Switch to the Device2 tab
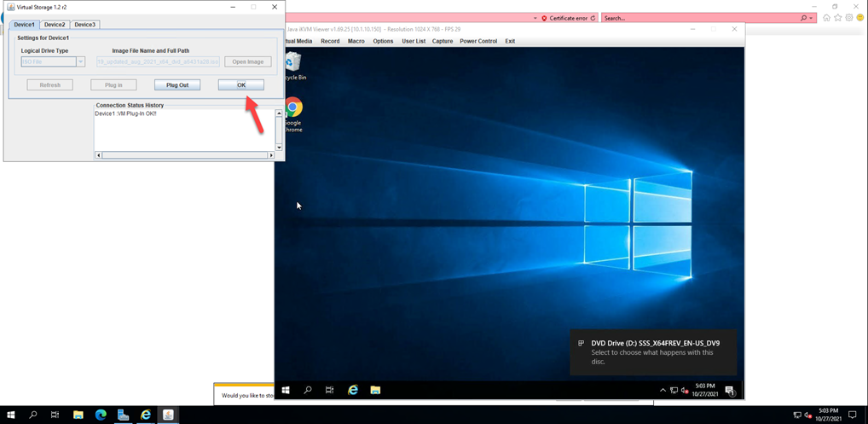This screenshot has width=868, height=424. (x=55, y=25)
